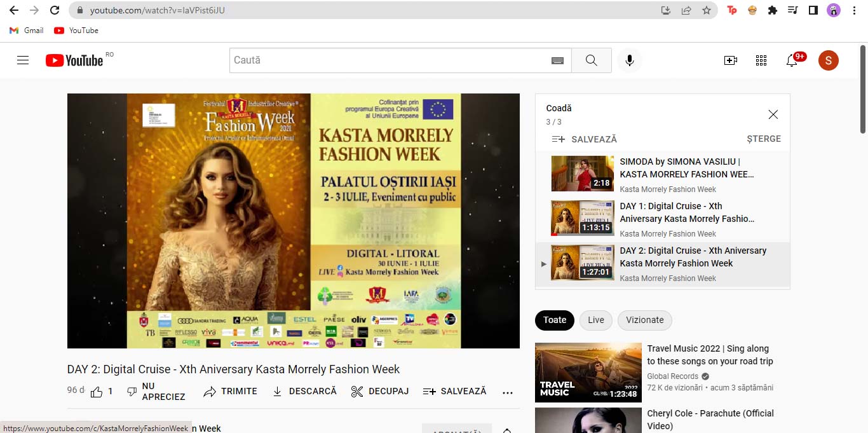Open the notifications bell
The width and height of the screenshot is (868, 433).
click(792, 60)
